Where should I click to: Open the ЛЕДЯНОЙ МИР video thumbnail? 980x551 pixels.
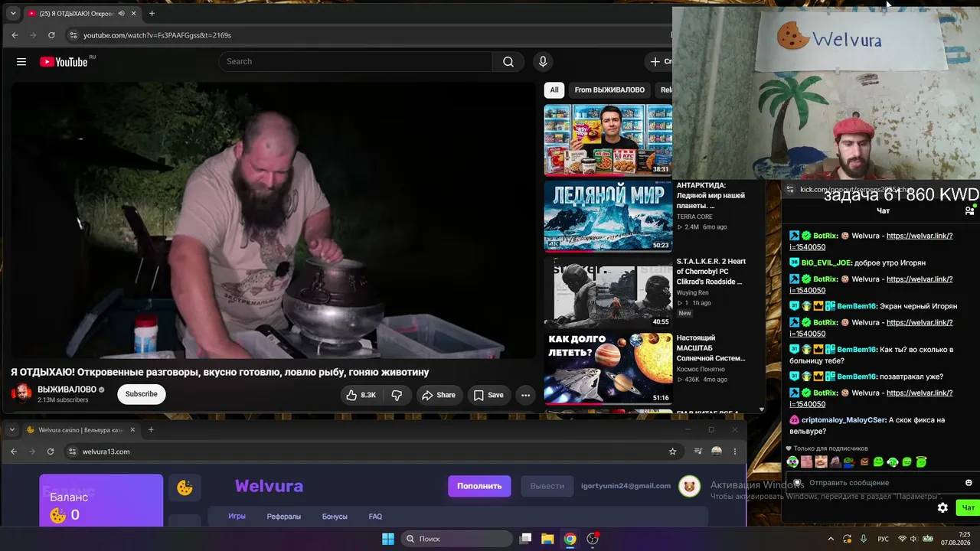click(x=608, y=216)
